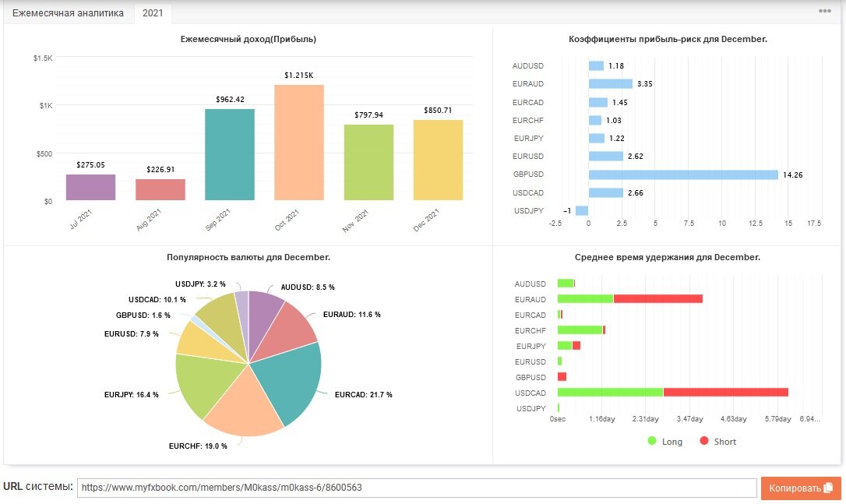
Task: Click the system URL input field
Action: click(x=417, y=488)
